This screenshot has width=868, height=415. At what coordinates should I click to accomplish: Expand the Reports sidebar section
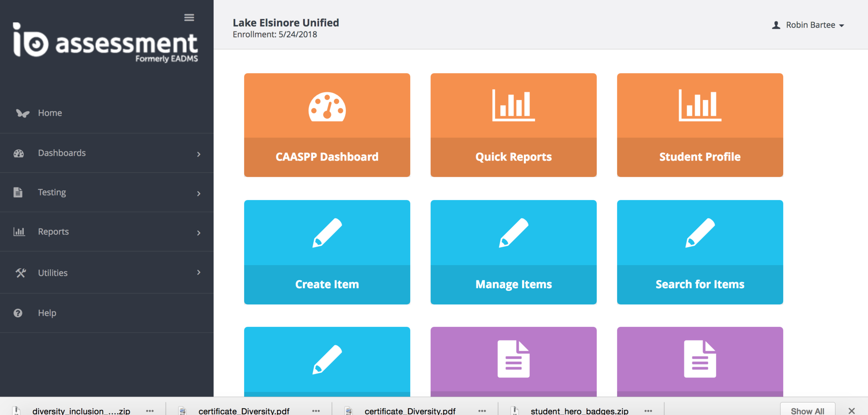tap(106, 232)
